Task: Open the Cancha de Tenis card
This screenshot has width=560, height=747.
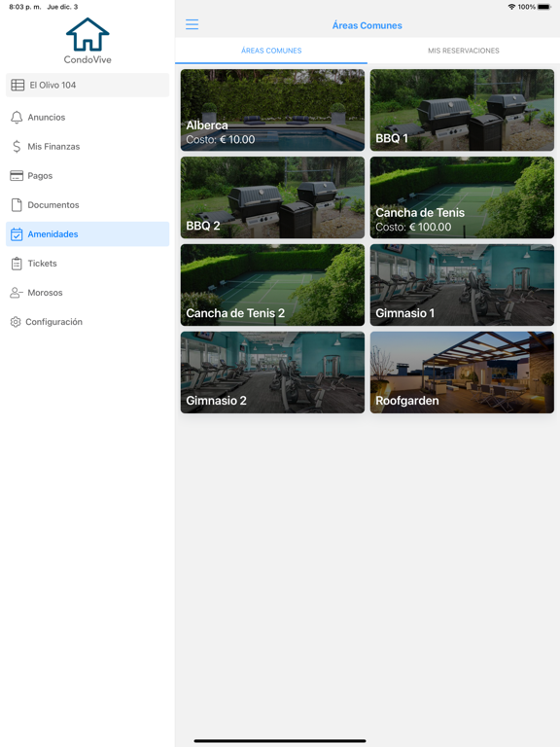Action: pyautogui.click(x=462, y=197)
